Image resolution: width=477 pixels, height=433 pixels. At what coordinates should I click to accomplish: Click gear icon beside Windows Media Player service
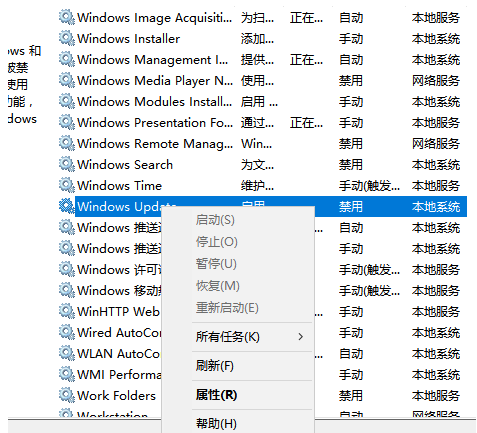click(67, 81)
